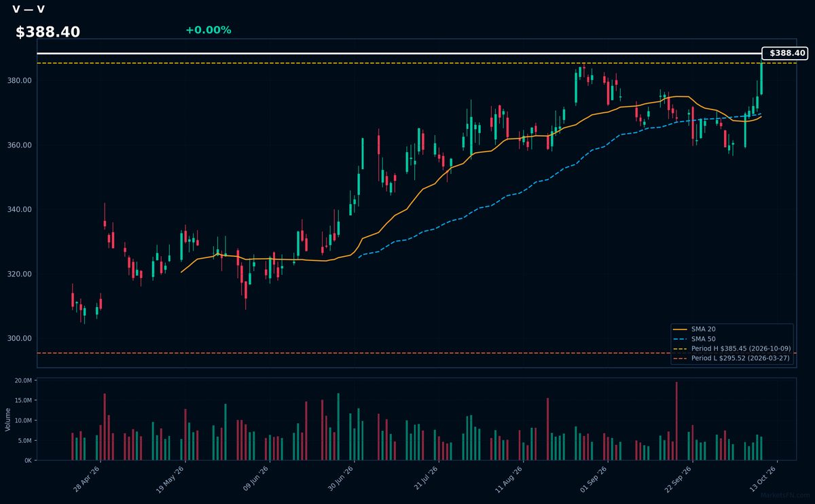The image size is (815, 504).
Task: Click the vertical "Volume" axis title
Action: tap(7, 419)
